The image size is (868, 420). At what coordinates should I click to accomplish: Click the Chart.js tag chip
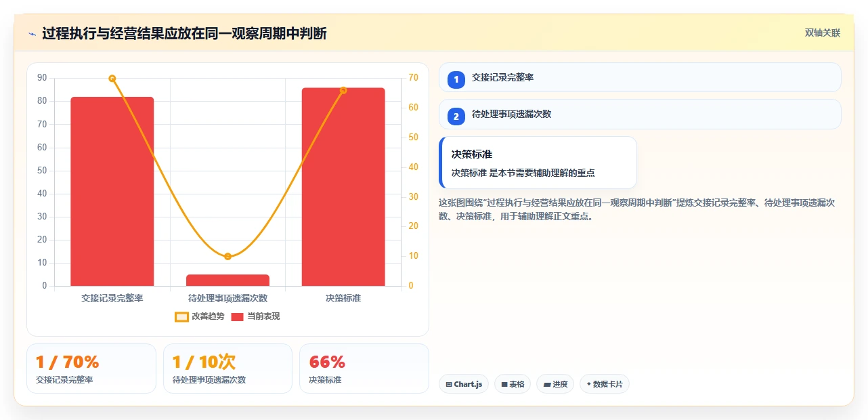464,384
